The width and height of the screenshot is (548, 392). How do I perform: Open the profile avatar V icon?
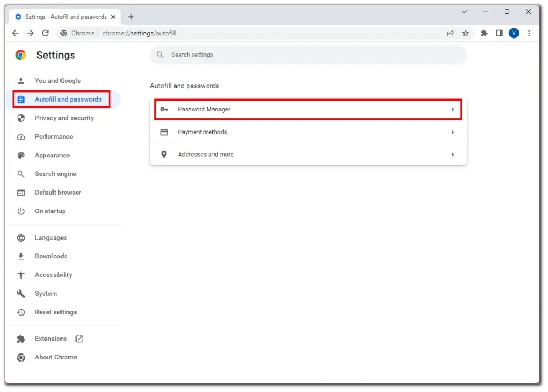(x=514, y=33)
